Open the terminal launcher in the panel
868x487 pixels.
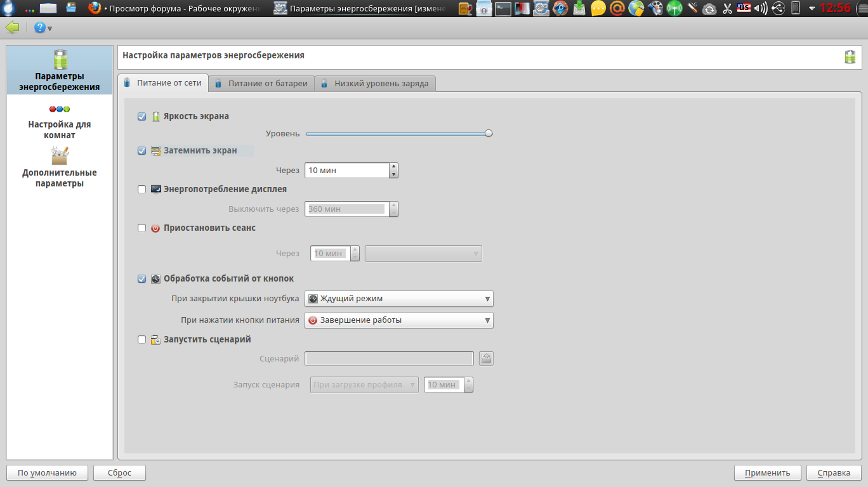point(503,8)
